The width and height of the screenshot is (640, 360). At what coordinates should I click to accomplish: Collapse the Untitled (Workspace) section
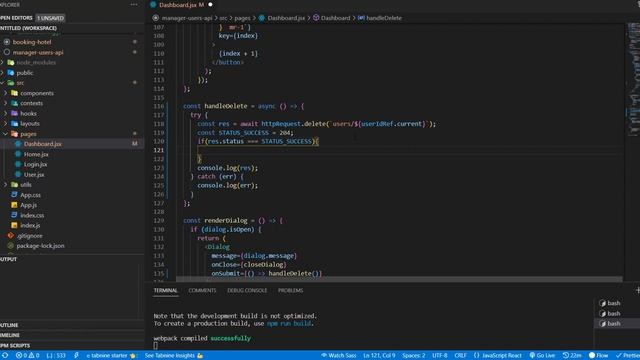(x=28, y=28)
